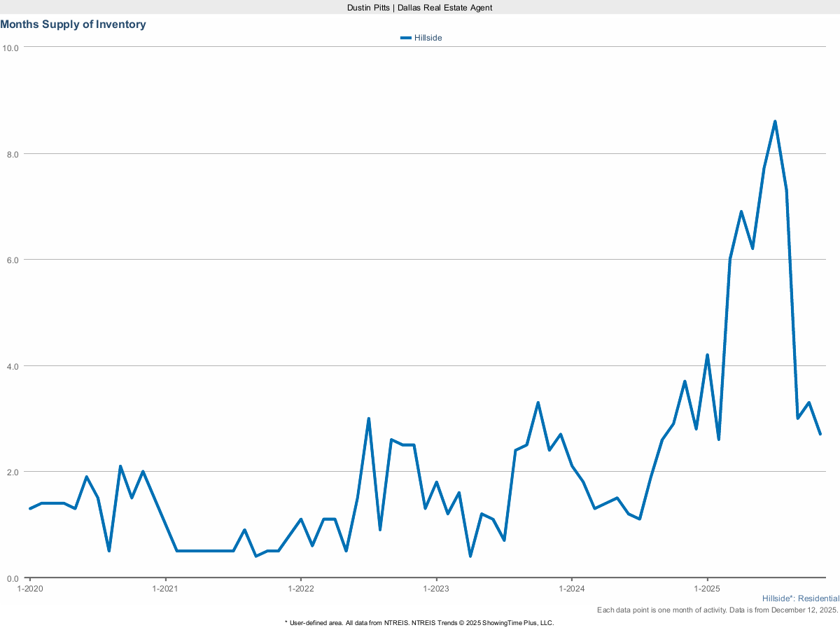Click the chart's peak data point near 8.6

click(x=775, y=120)
